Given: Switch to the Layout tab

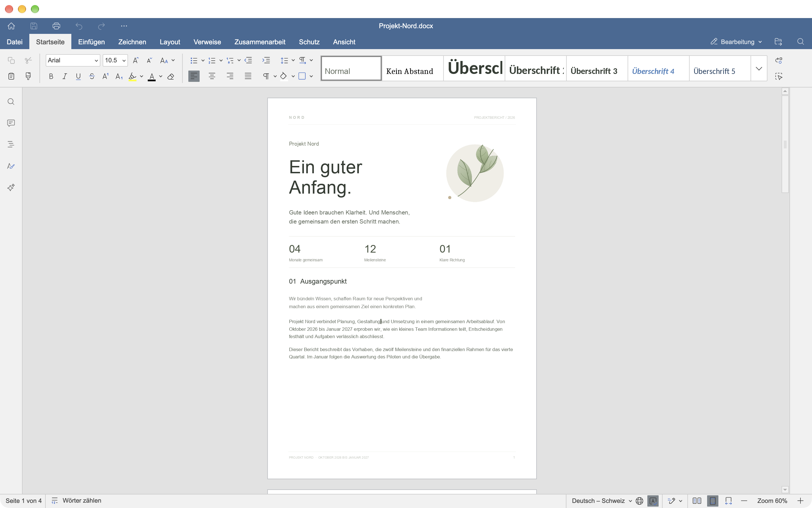Looking at the screenshot, I should click(x=170, y=42).
